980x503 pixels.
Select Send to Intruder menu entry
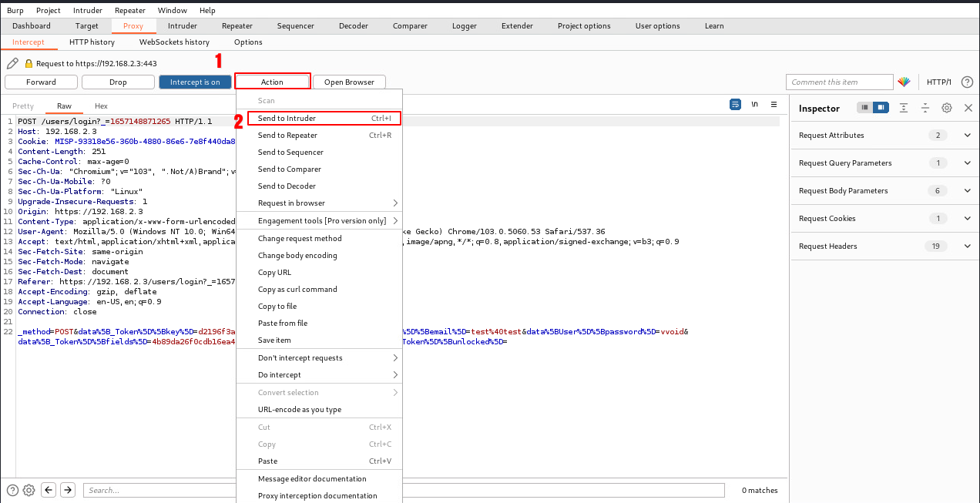click(x=287, y=119)
